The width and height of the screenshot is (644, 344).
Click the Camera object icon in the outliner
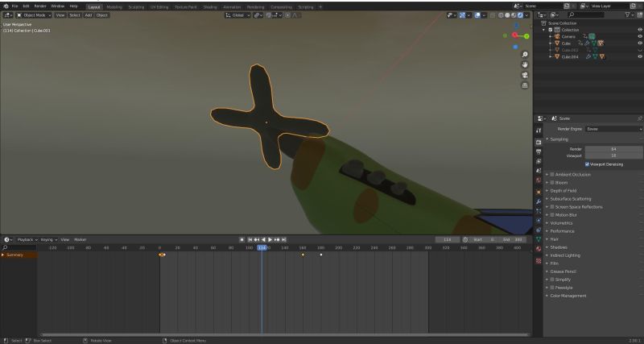click(557, 36)
